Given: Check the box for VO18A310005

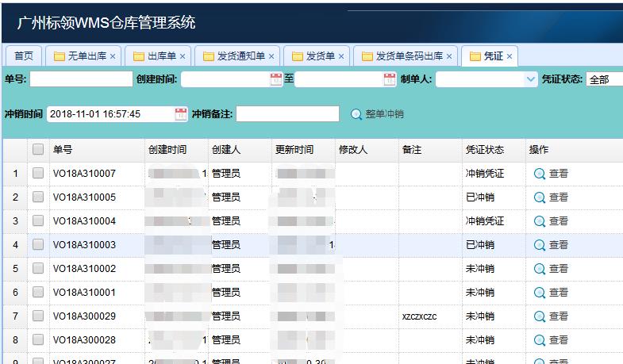Looking at the screenshot, I should point(38,197).
